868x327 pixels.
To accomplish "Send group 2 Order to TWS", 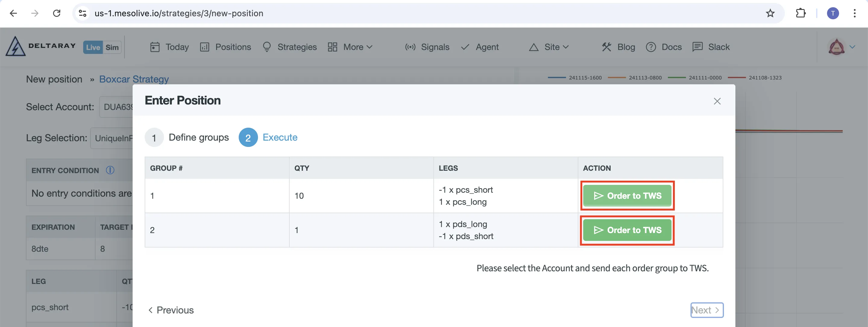I will pyautogui.click(x=627, y=230).
